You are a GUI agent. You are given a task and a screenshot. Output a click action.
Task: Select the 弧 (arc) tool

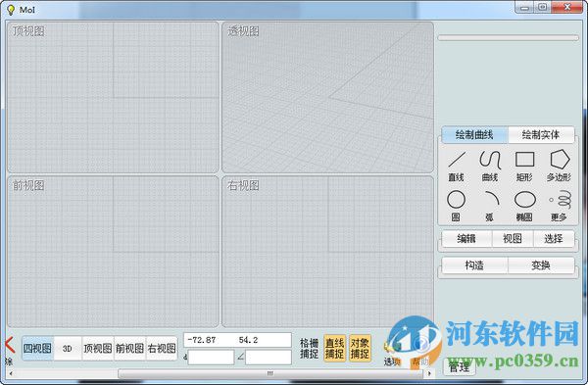[490, 206]
